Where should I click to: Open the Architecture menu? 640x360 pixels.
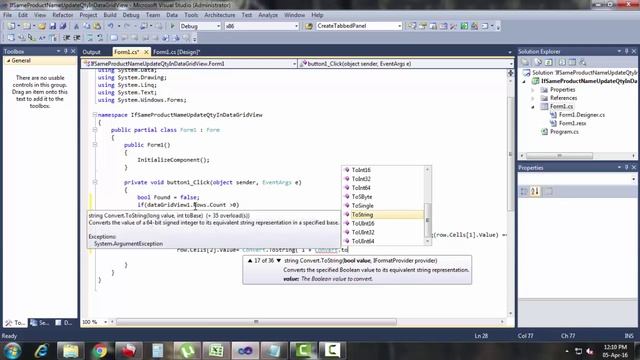click(220, 15)
